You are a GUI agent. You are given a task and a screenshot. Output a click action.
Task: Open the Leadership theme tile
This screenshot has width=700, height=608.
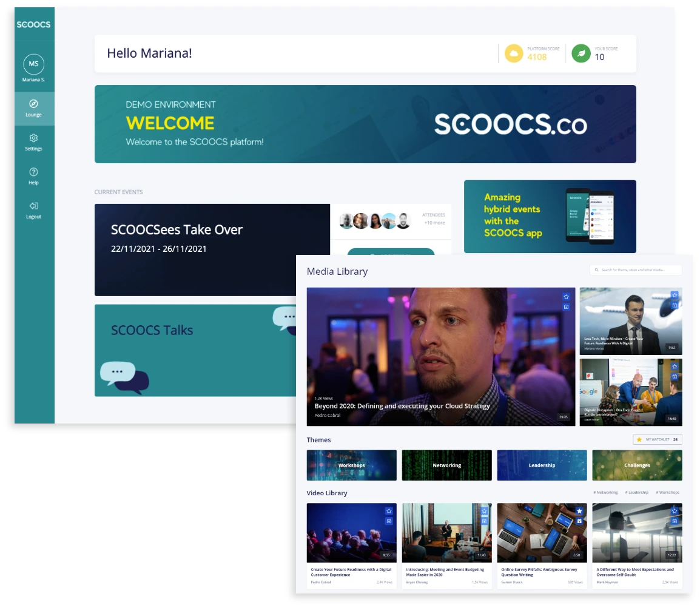click(542, 465)
